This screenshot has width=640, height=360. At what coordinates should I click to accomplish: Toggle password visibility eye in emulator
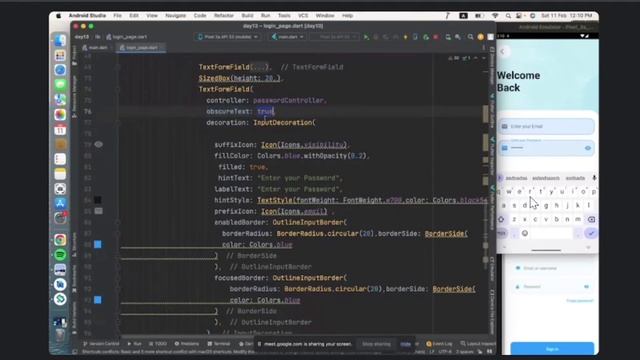pos(588,148)
